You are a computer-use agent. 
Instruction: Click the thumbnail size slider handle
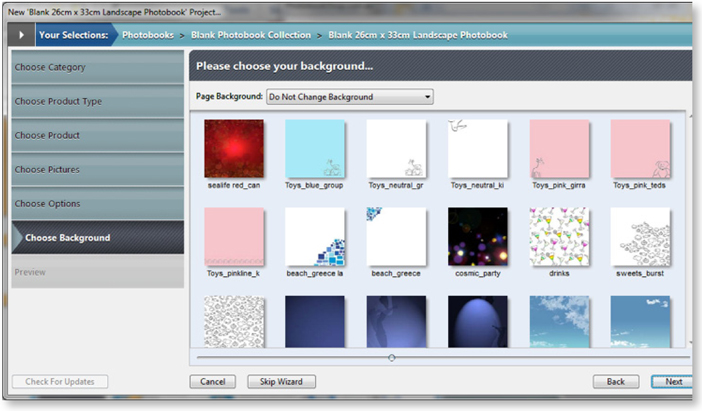391,357
